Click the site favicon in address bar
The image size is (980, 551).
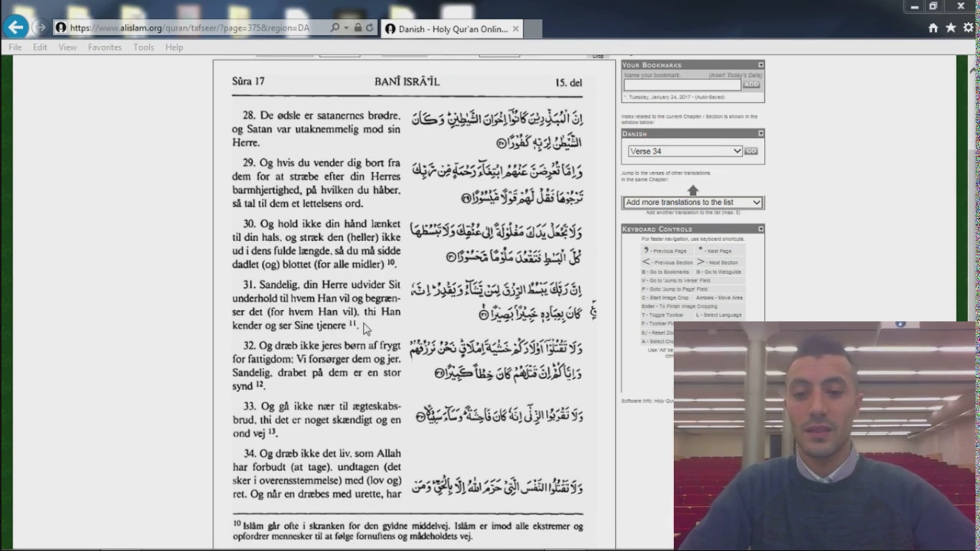point(60,28)
